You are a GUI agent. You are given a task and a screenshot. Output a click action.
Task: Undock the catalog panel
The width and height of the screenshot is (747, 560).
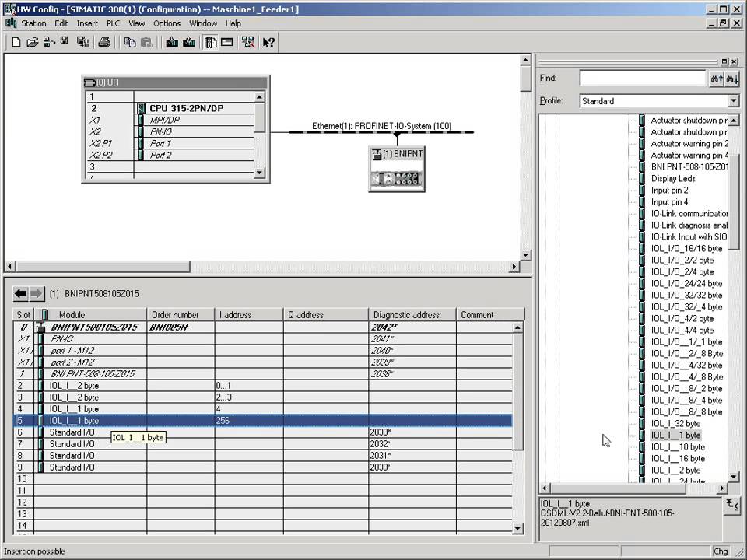(724, 61)
